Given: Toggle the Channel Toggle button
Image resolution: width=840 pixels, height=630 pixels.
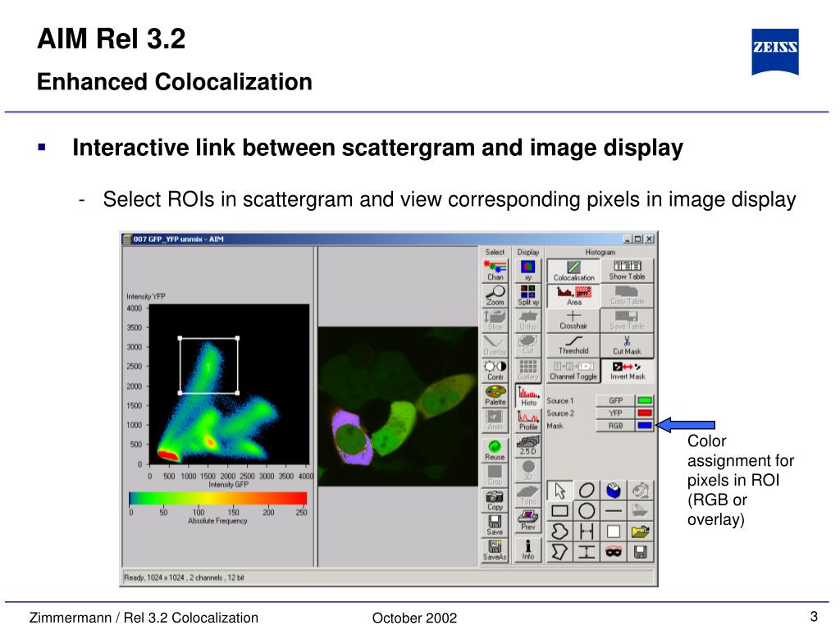Looking at the screenshot, I should (x=573, y=370).
